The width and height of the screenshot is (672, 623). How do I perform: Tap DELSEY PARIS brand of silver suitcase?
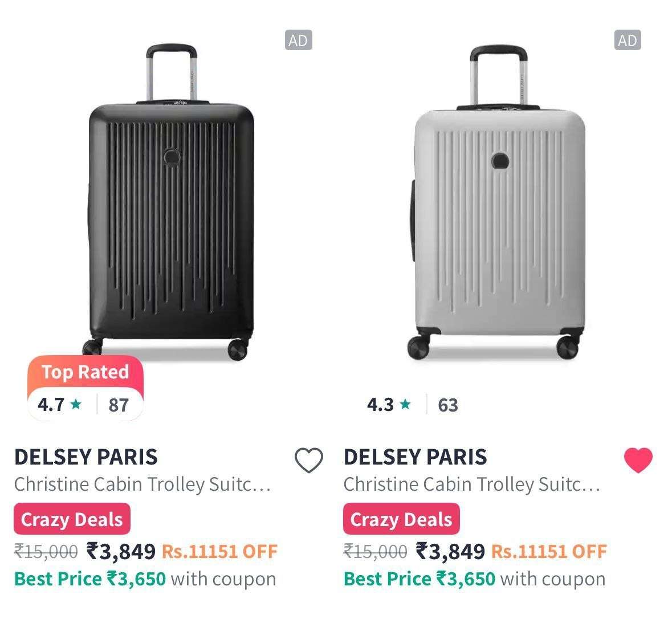tap(415, 457)
